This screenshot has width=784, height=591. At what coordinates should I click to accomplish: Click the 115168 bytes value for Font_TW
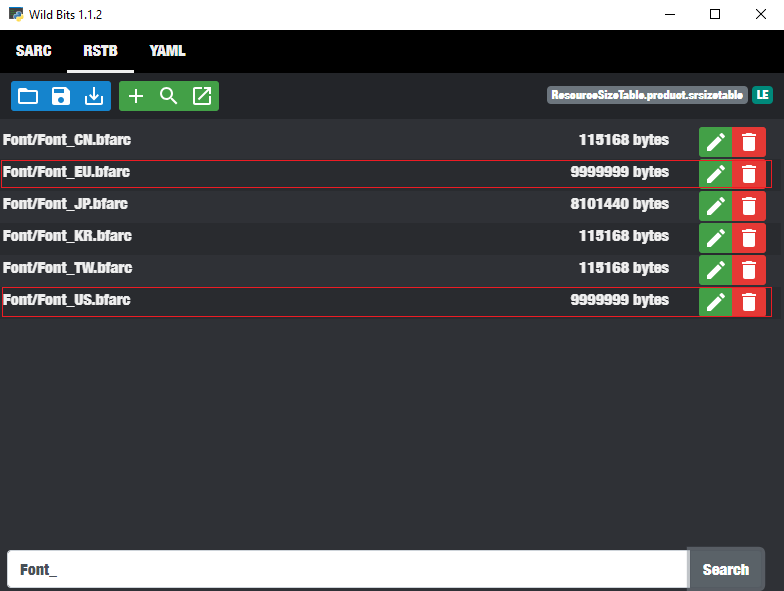[x=624, y=268]
